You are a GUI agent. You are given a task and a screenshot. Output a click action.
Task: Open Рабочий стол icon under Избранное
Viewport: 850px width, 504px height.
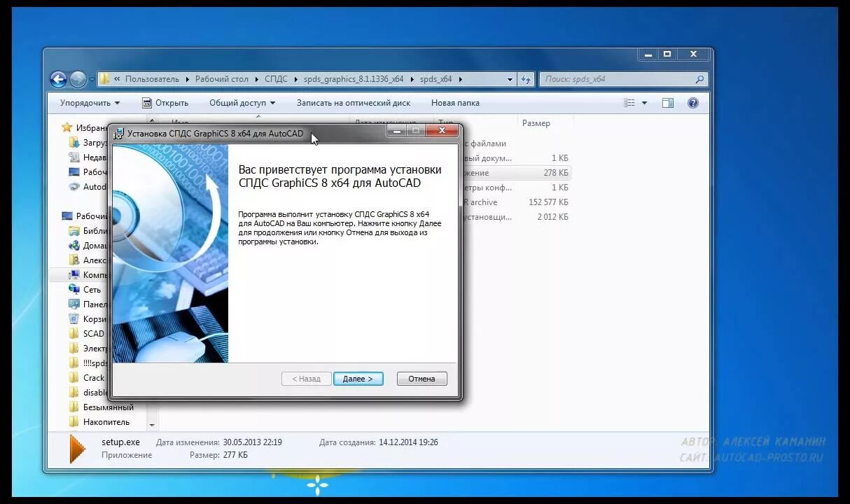[74, 171]
